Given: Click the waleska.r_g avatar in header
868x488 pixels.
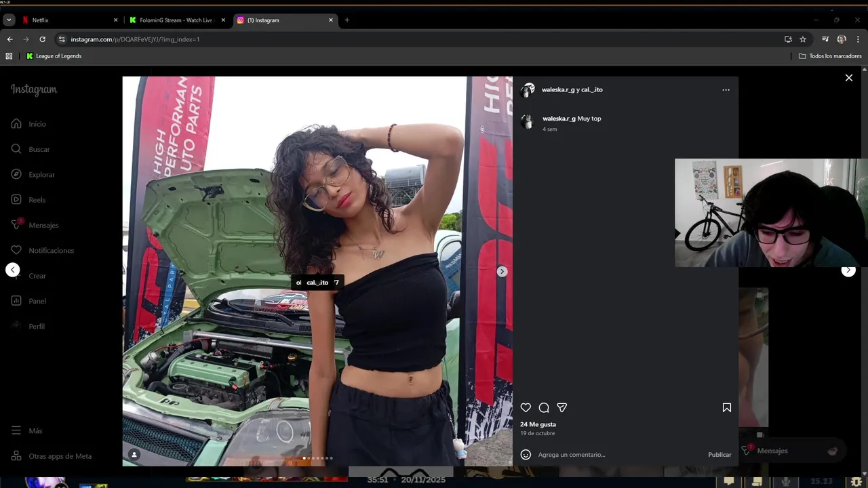Looking at the screenshot, I should coord(528,89).
